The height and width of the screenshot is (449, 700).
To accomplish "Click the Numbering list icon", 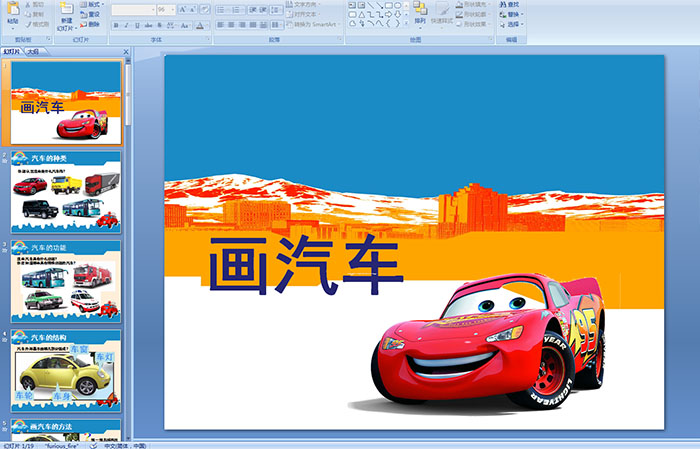I will tap(238, 10).
